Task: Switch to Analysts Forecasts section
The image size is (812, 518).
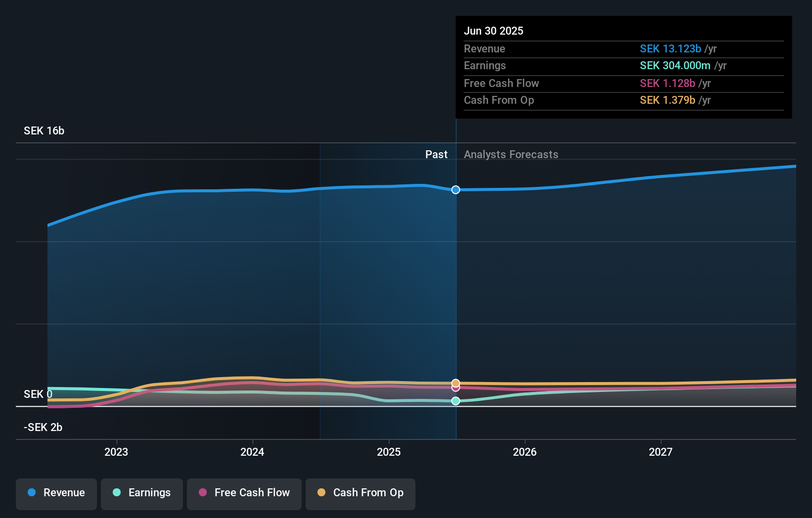Action: (511, 154)
